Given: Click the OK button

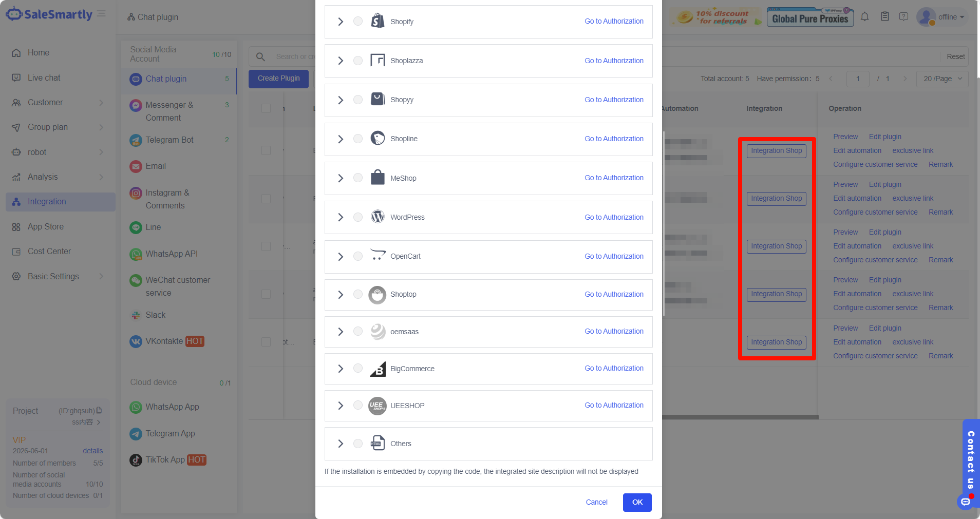Looking at the screenshot, I should click(x=637, y=502).
